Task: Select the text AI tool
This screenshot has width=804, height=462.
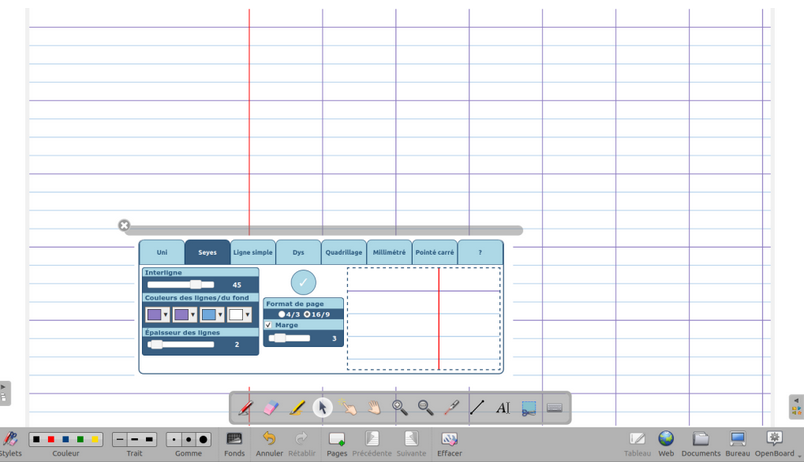Action: click(503, 408)
